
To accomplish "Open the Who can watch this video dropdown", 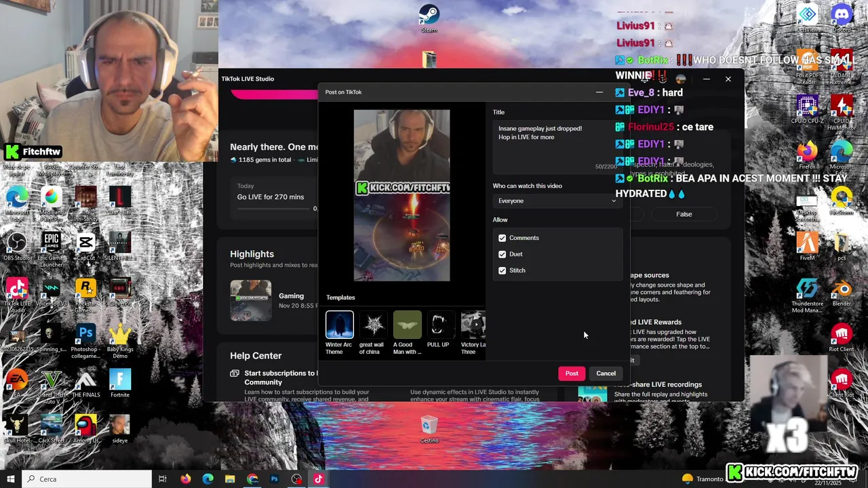I will coord(557,201).
